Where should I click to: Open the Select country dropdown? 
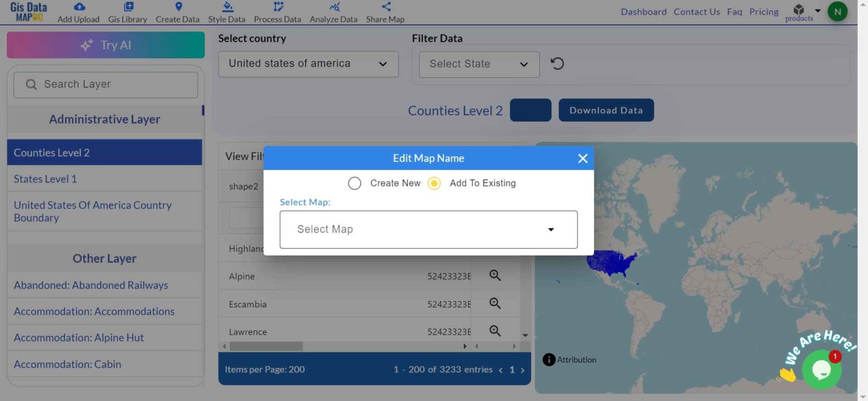click(x=308, y=63)
